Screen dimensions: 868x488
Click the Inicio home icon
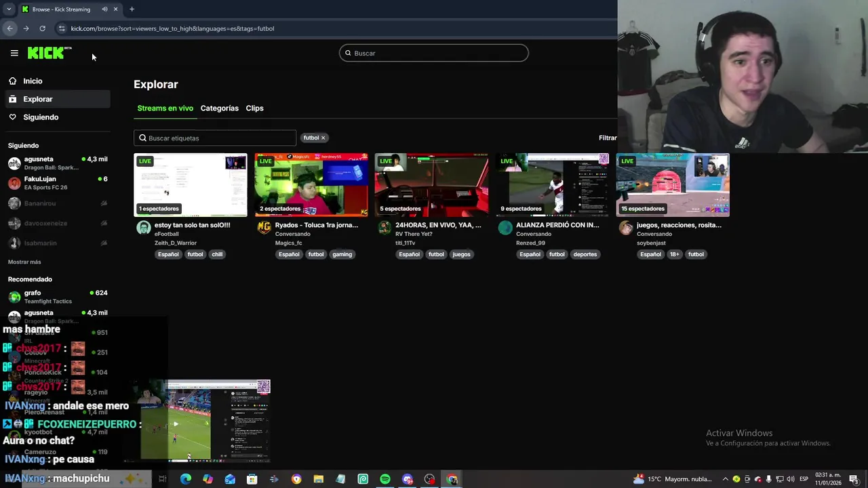(x=12, y=81)
